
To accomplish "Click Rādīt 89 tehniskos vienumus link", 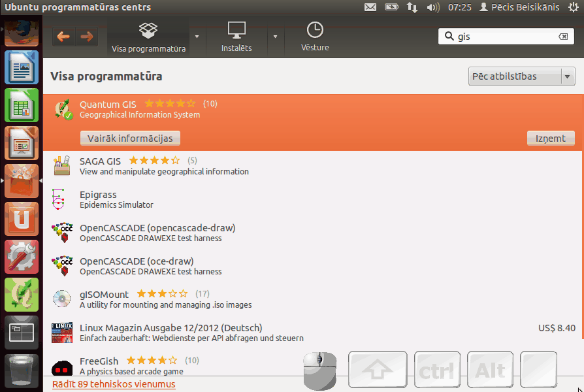I will tap(114, 384).
